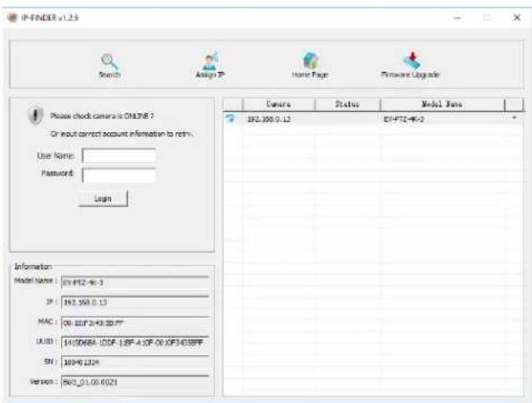Sort by the Status column header
This screenshot has width=532, height=403.
tap(347, 105)
